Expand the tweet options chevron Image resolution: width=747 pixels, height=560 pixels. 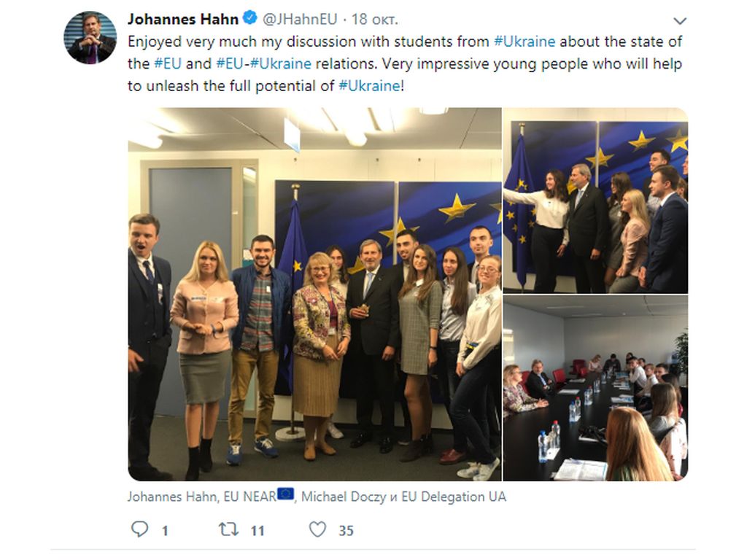(680, 21)
